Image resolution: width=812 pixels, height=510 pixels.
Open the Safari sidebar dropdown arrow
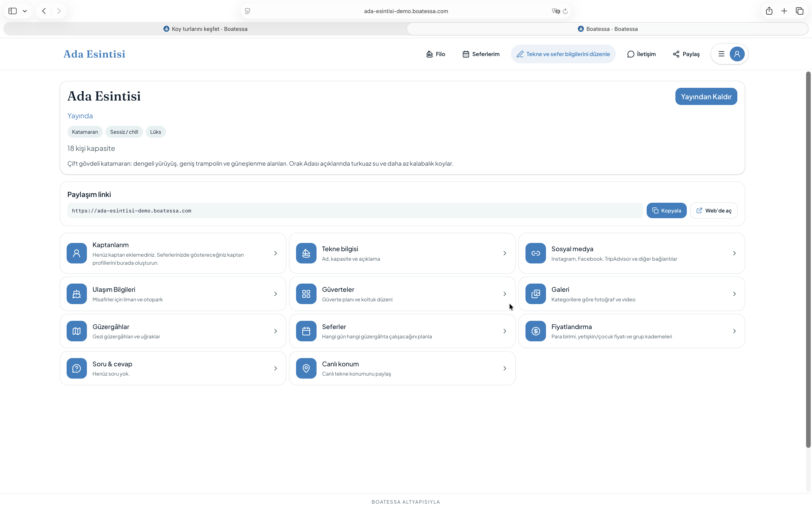(x=25, y=11)
